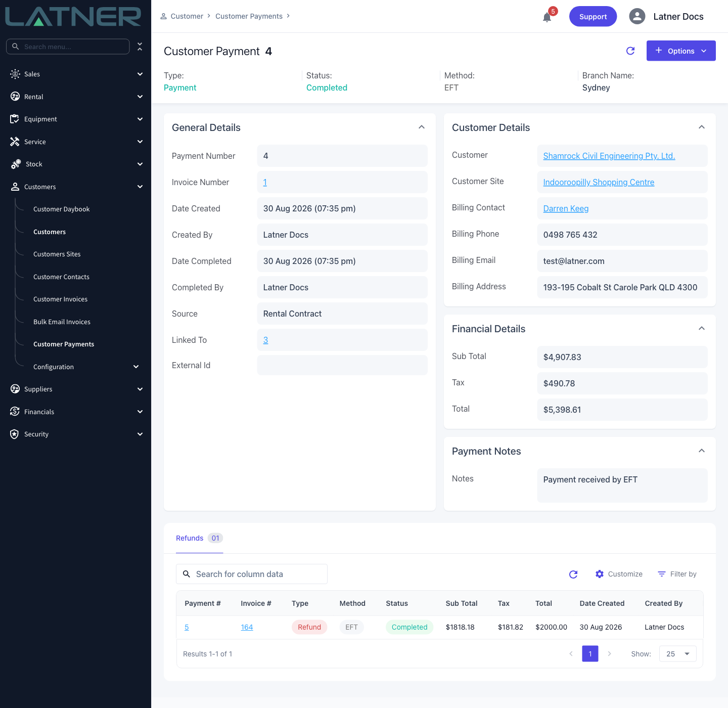Open Customer Daybook menu item

pyautogui.click(x=61, y=209)
